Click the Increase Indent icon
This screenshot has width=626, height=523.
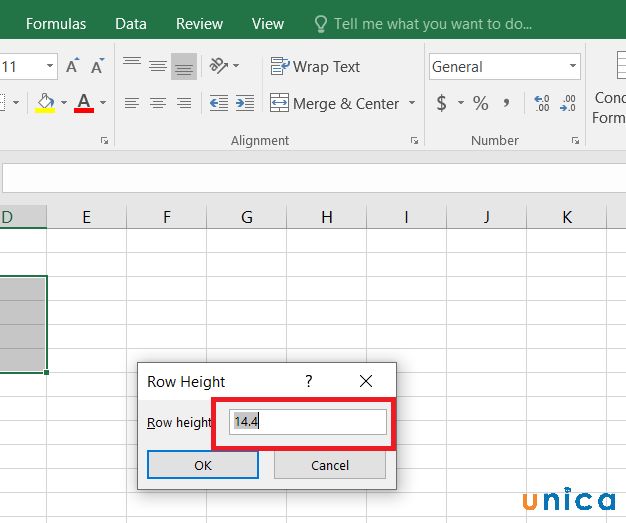[244, 103]
